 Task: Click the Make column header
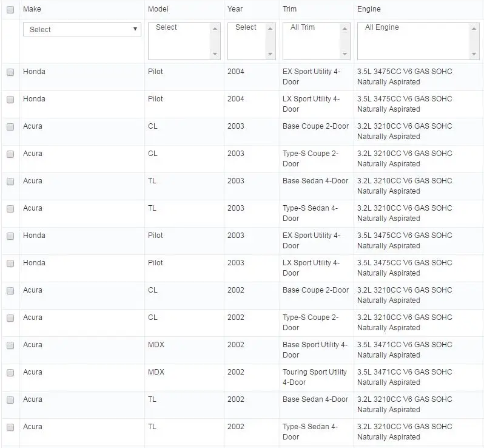click(x=32, y=9)
